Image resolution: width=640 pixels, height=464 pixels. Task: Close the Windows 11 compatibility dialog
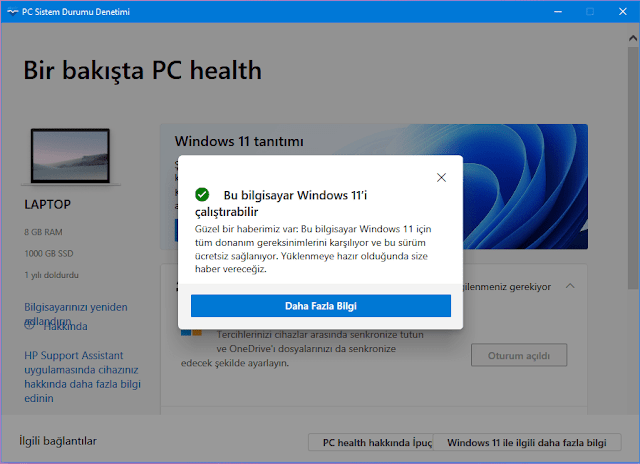(441, 178)
